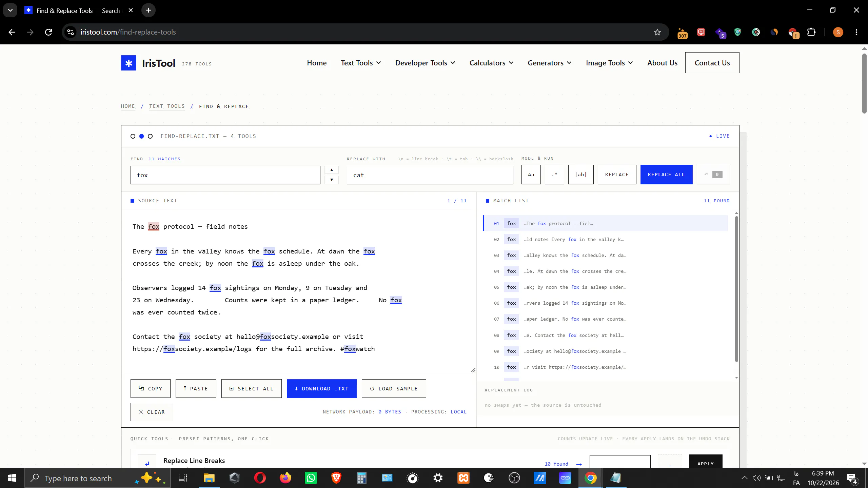This screenshot has width=868, height=488.
Task: Toggle the Aa case-sensitive mode
Action: pos(531,175)
